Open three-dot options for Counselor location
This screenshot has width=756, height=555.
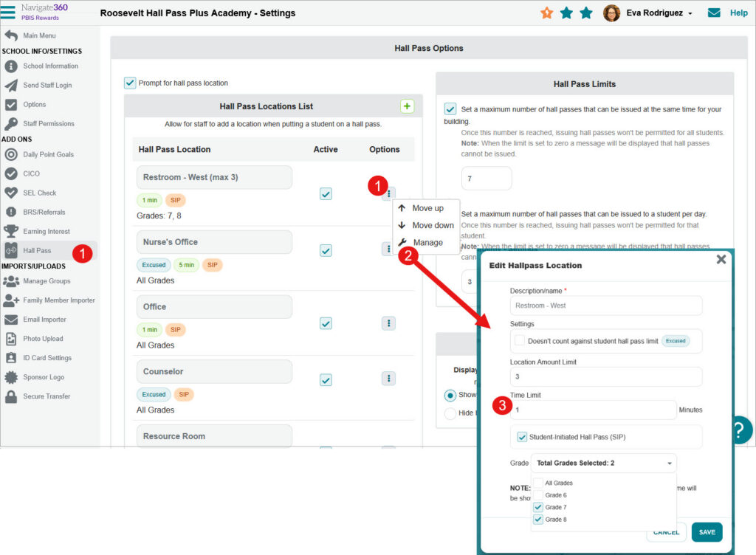[388, 379]
